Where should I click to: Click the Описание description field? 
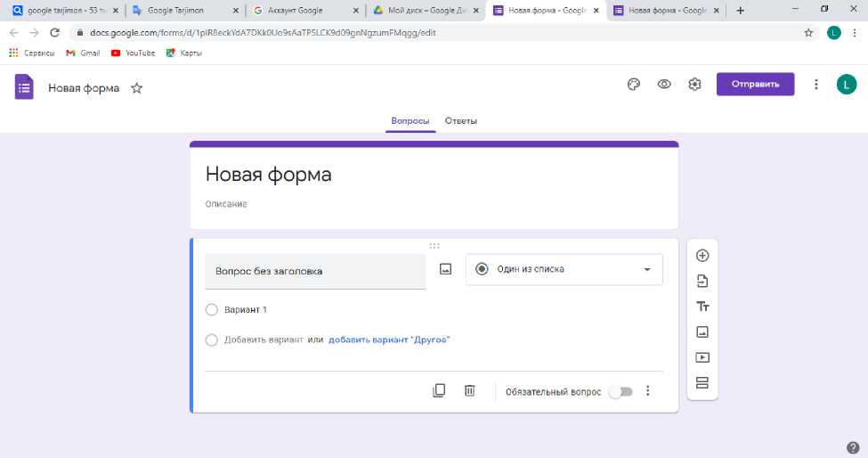point(226,204)
